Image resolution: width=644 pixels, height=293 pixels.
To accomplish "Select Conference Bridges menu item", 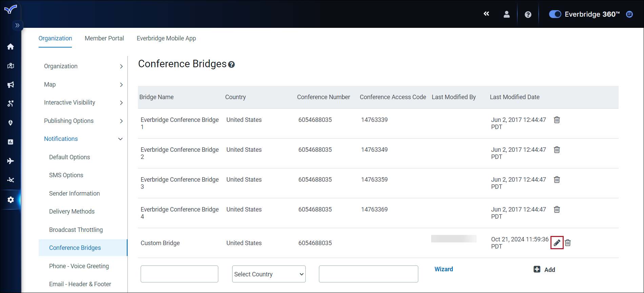I will pyautogui.click(x=83, y=248).
